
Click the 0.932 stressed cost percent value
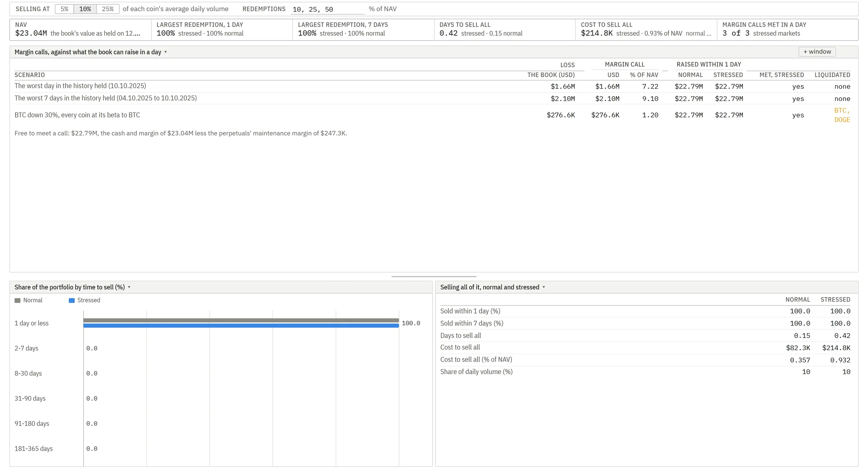click(840, 360)
